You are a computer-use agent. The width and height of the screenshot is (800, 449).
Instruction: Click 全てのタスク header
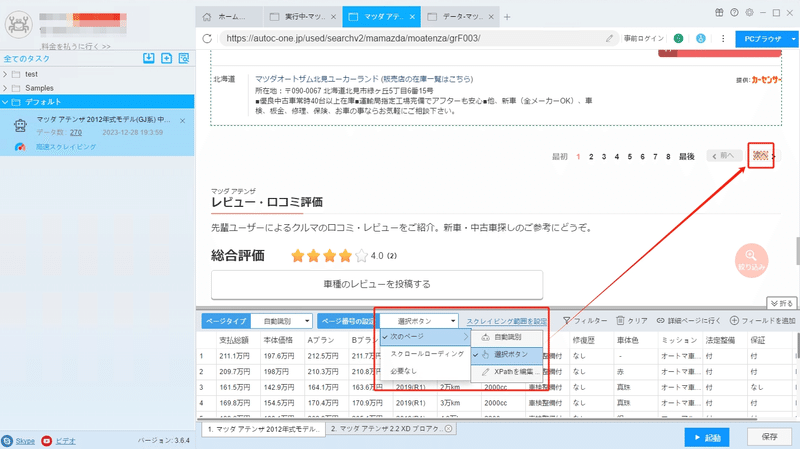27,59
